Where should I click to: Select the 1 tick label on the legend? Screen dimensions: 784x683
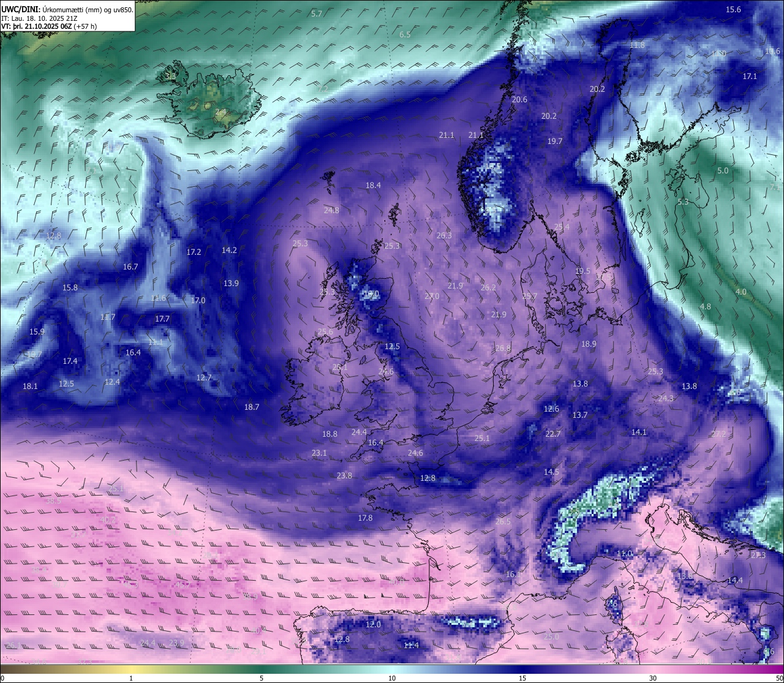pos(131,678)
